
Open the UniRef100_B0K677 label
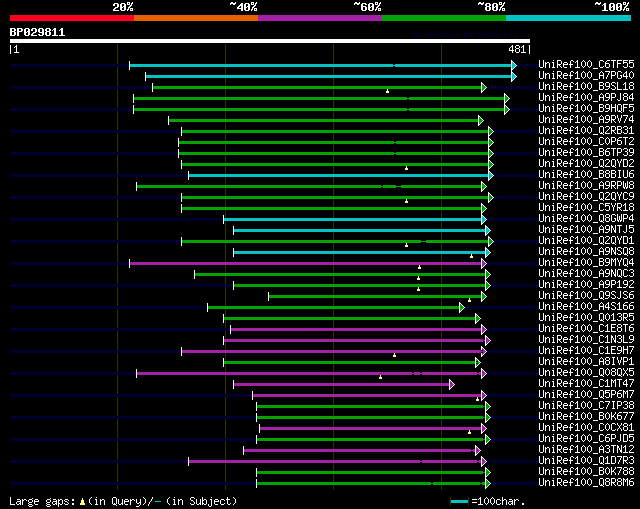coord(586,417)
